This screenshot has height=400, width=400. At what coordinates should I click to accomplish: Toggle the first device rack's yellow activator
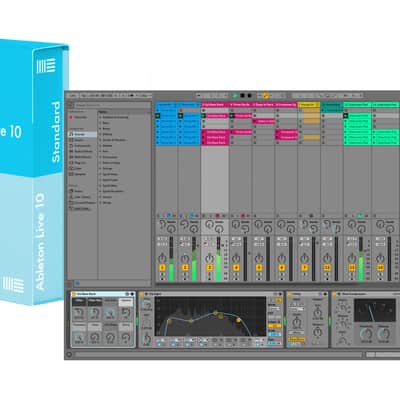point(74,294)
